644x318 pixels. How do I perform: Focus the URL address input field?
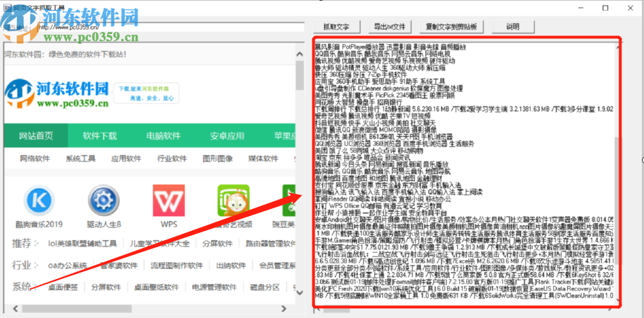pos(170,27)
